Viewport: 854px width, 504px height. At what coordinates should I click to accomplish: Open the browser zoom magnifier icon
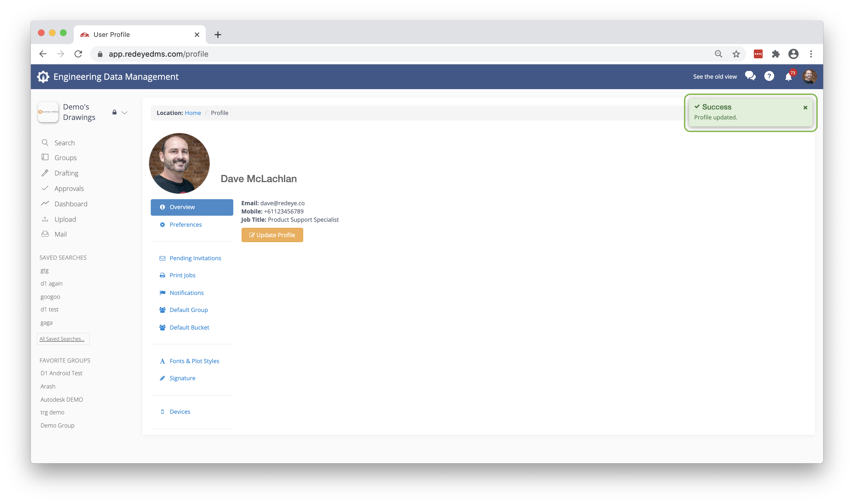tap(718, 54)
